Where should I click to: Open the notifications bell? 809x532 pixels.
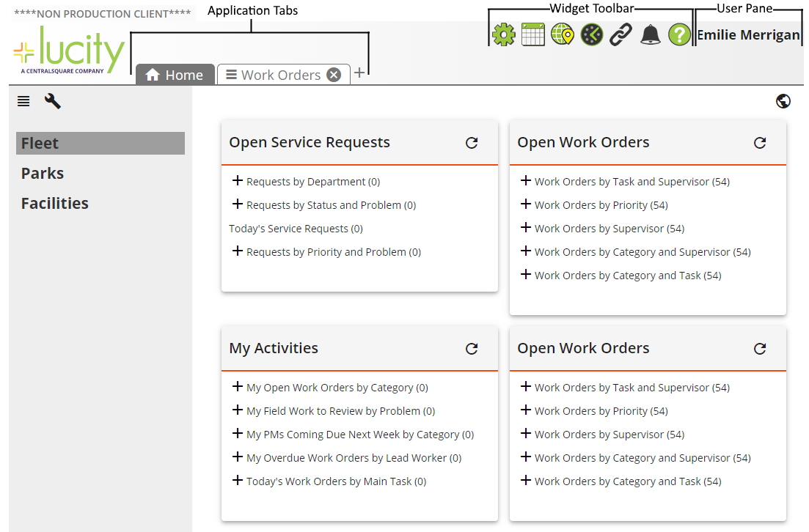pos(651,34)
